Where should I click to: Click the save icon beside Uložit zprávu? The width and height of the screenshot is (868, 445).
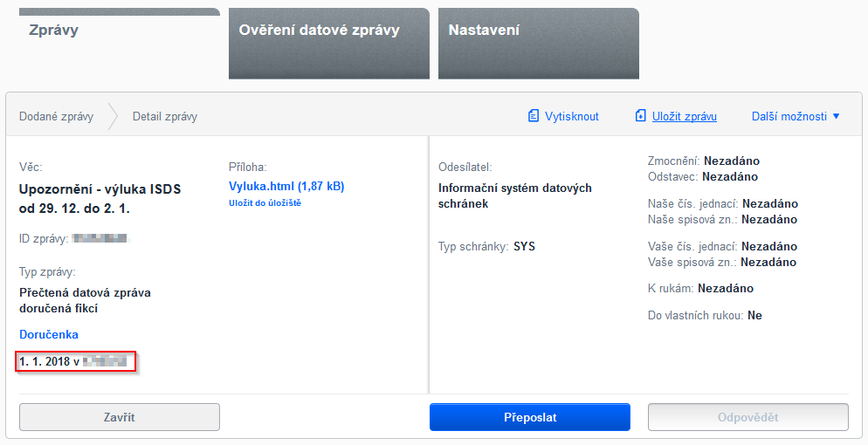[x=640, y=116]
